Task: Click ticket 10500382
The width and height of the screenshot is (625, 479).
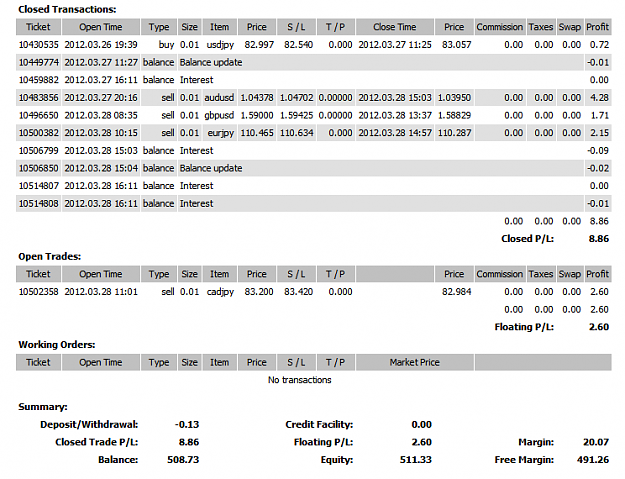Action: [39, 133]
